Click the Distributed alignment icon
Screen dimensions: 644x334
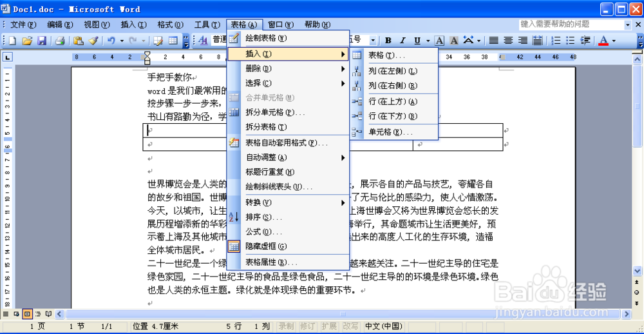tap(537, 41)
